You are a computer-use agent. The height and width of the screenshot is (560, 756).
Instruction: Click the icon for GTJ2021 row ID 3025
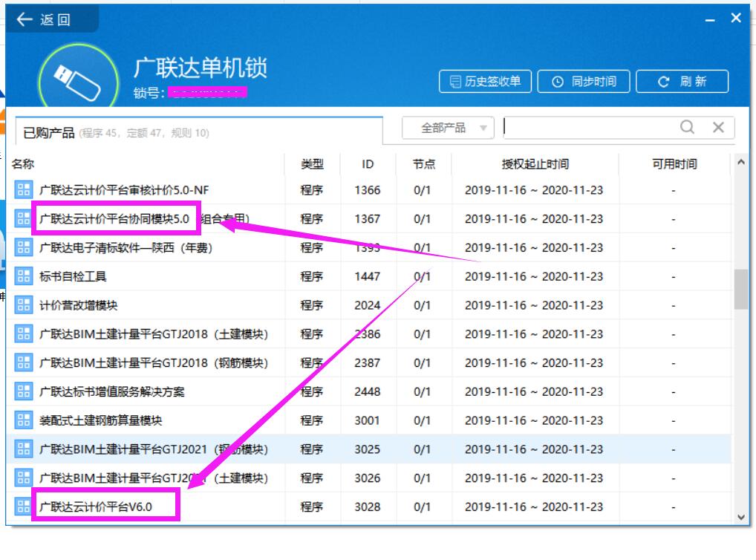coord(23,449)
